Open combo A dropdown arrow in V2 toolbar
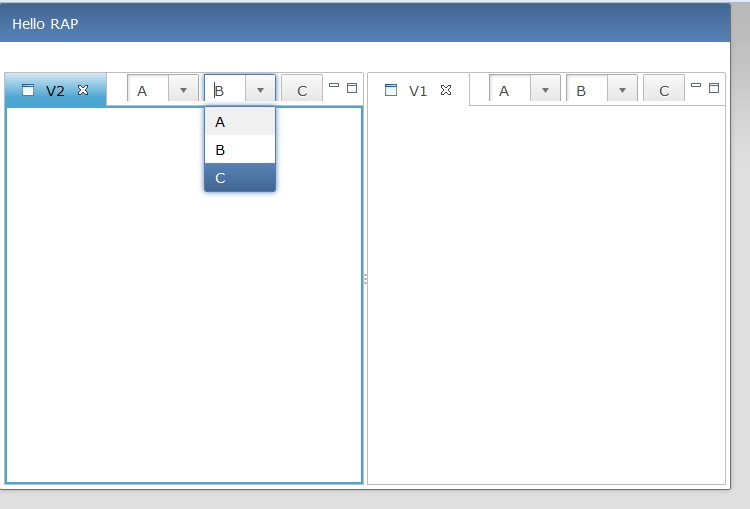 point(183,90)
